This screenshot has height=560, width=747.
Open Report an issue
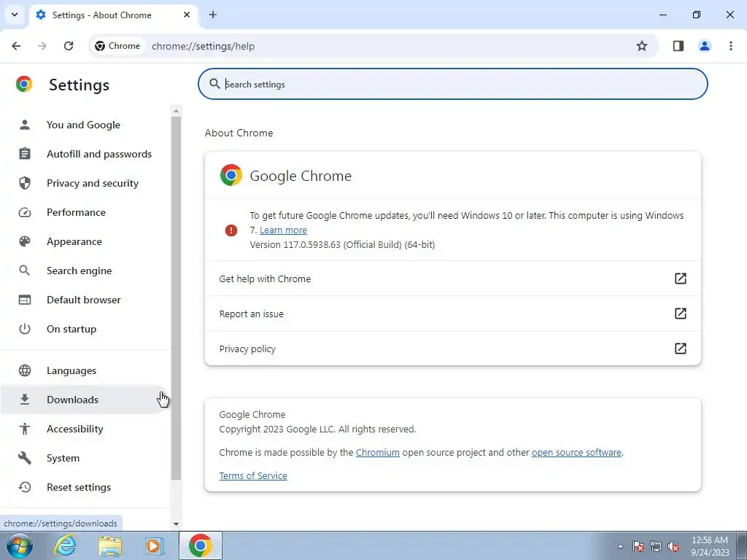click(x=452, y=314)
